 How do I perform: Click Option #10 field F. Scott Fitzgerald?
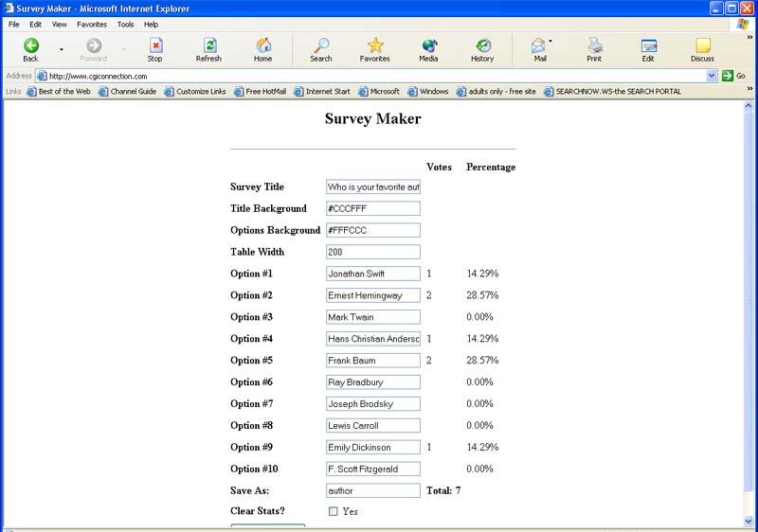point(373,470)
